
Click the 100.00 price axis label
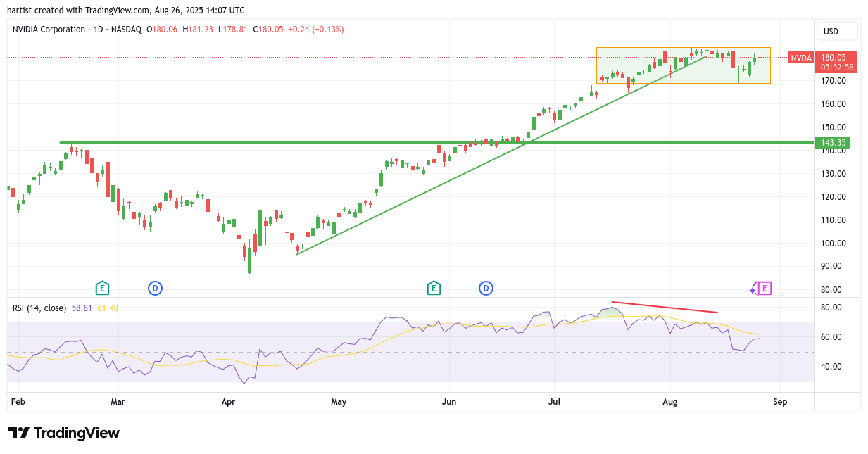[x=834, y=244]
